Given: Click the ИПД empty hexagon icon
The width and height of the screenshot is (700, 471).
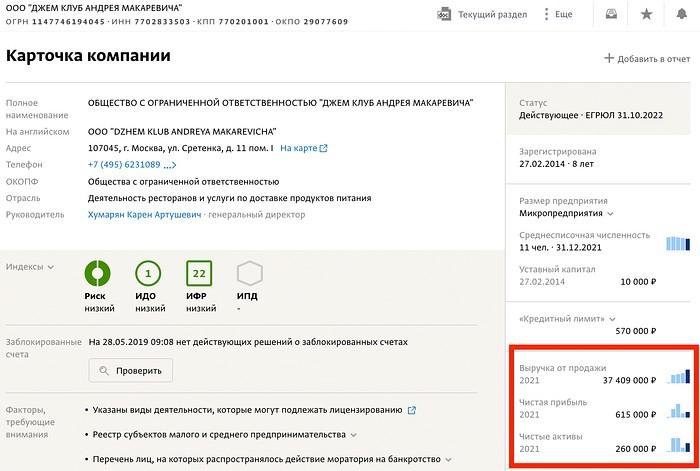Looking at the screenshot, I should 250,273.
